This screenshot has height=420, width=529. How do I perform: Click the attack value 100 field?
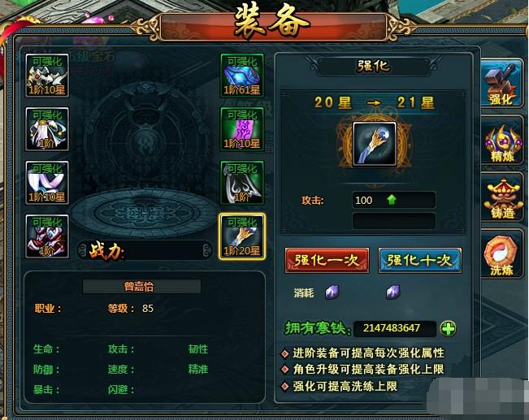[394, 200]
